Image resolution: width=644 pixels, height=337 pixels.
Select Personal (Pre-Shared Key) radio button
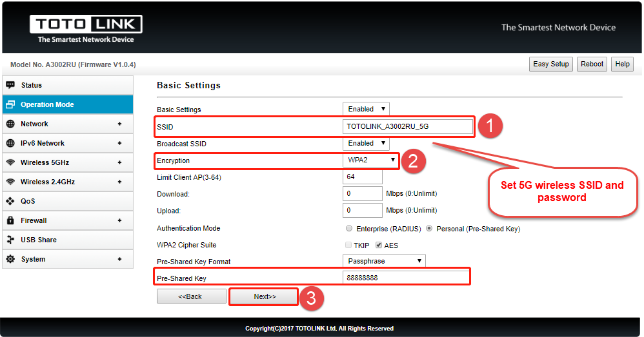point(429,228)
